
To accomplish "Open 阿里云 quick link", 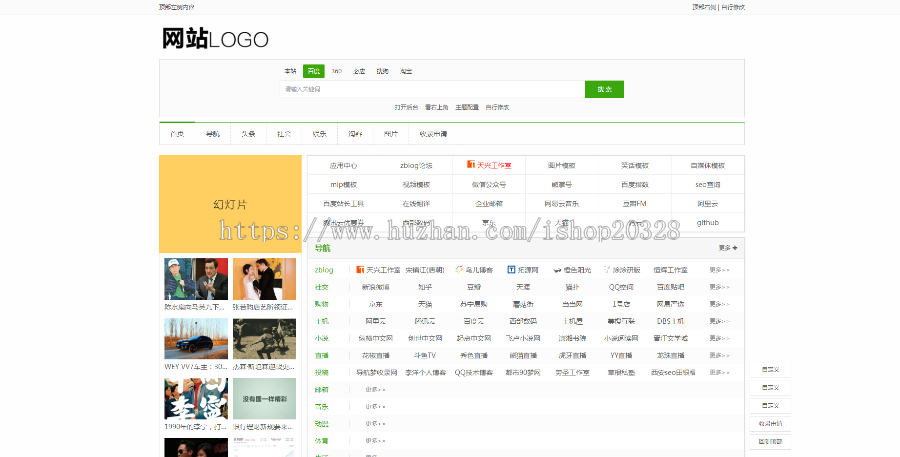I will tap(707, 204).
